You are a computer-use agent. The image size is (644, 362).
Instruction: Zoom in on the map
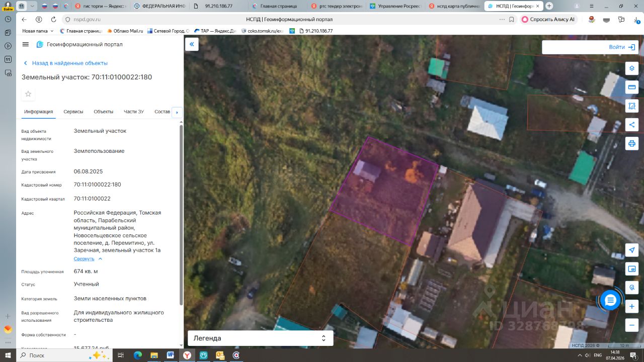(632, 306)
